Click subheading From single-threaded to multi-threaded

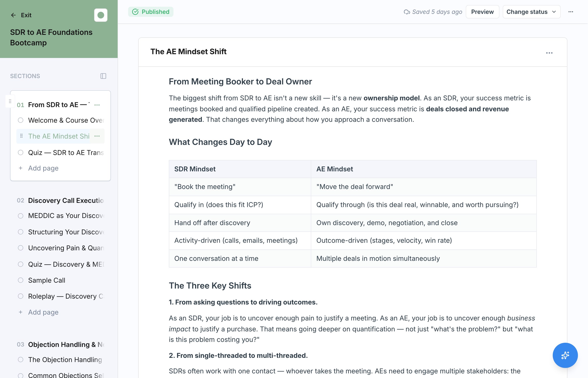[x=238, y=355]
